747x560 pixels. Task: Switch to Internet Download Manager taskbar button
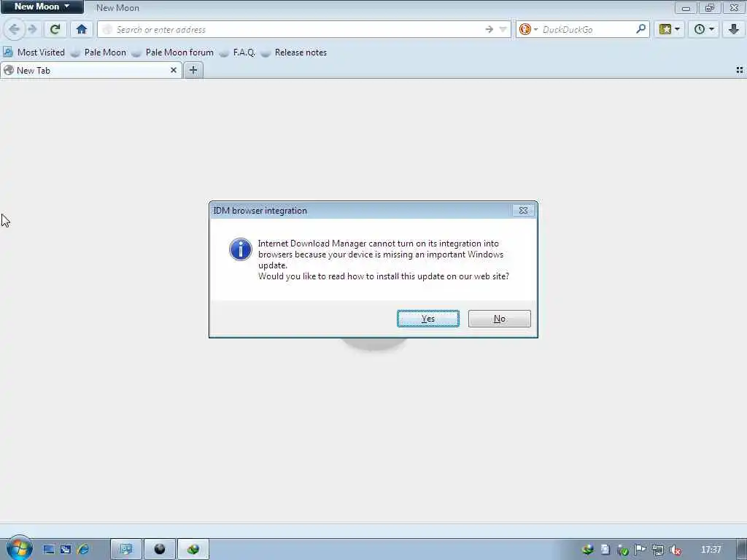click(x=193, y=550)
